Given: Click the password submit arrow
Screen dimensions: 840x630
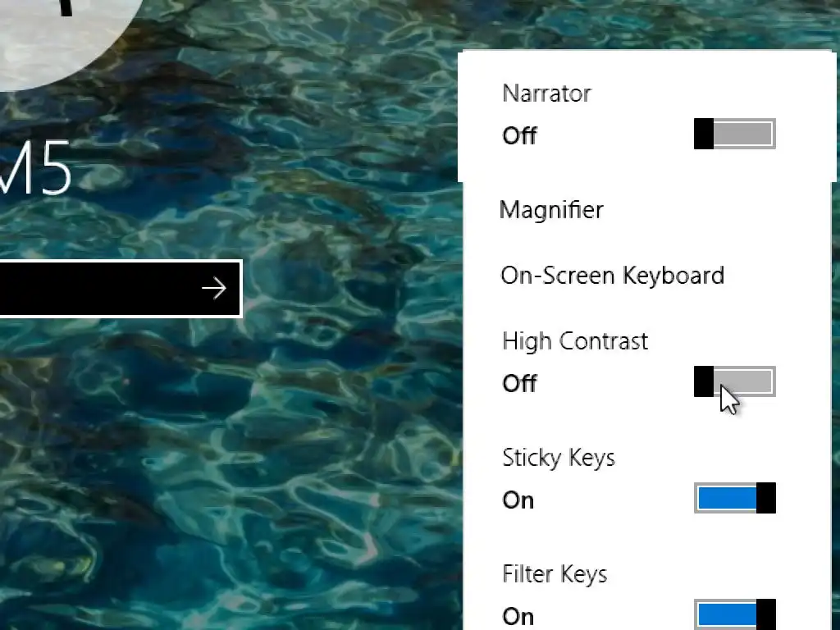Looking at the screenshot, I should [x=214, y=288].
